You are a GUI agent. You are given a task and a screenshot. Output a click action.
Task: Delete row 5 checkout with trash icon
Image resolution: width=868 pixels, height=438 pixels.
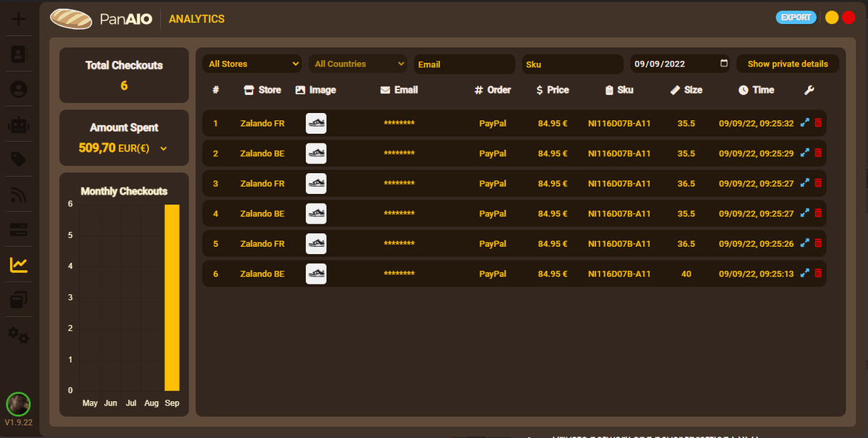coord(818,244)
